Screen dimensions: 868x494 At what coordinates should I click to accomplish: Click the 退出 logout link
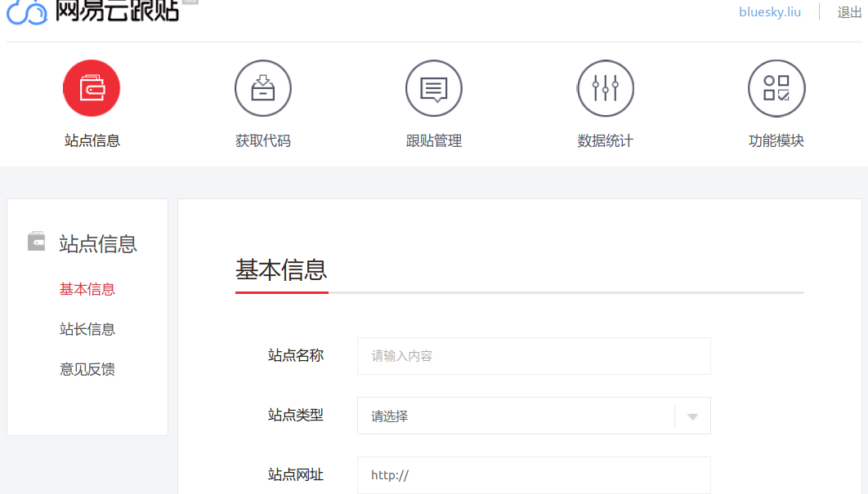849,11
